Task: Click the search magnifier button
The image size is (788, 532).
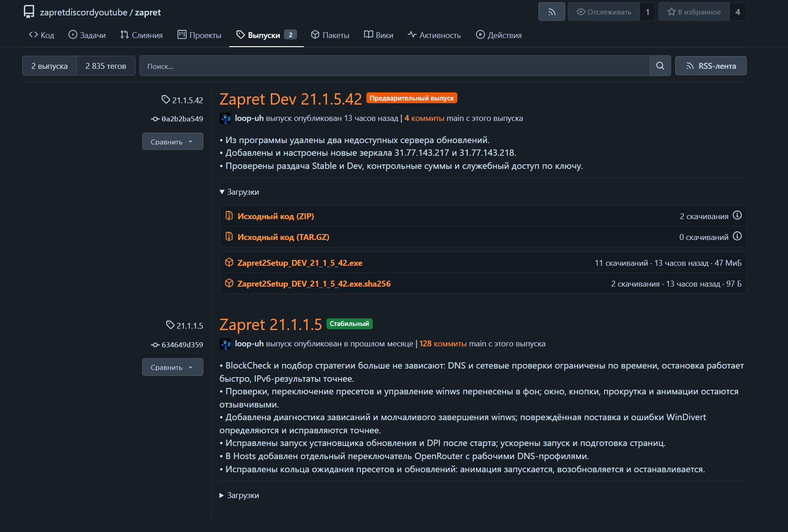Action: (660, 66)
